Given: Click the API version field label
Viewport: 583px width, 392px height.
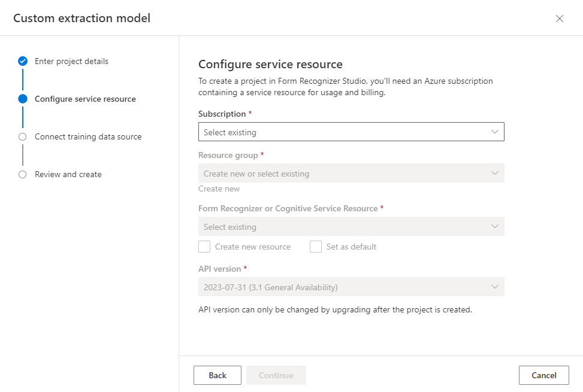Looking at the screenshot, I should (220, 269).
